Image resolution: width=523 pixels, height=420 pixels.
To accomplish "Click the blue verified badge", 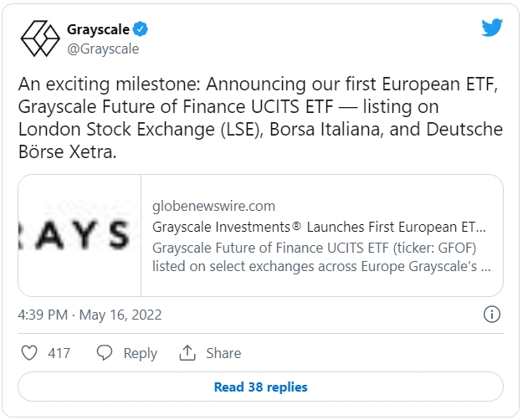I will 141,30.
